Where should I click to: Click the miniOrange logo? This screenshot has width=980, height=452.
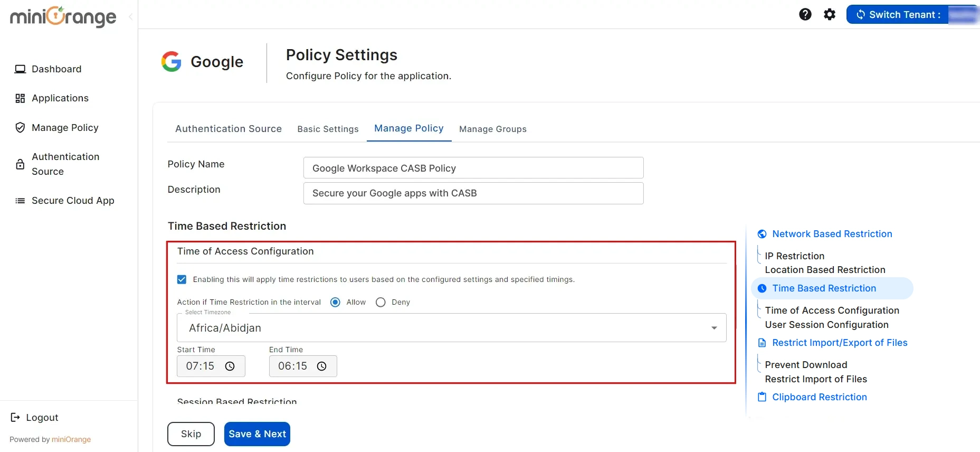[x=63, y=17]
